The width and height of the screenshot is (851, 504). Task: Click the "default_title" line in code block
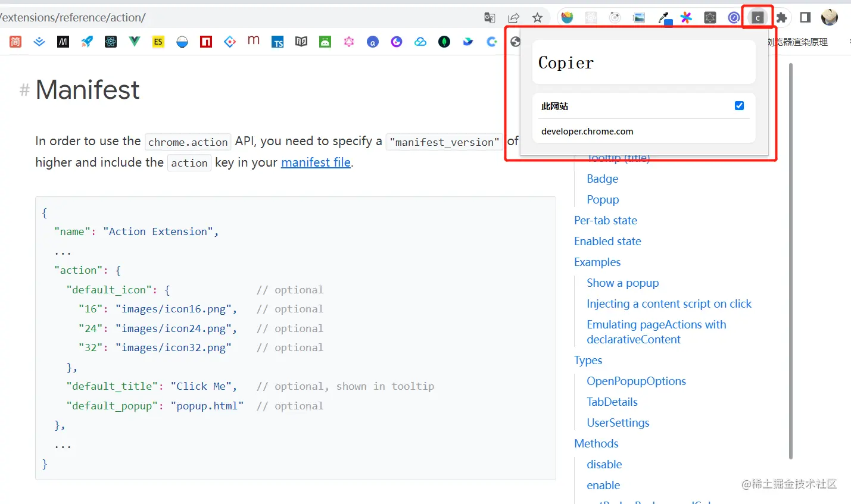pos(250,386)
